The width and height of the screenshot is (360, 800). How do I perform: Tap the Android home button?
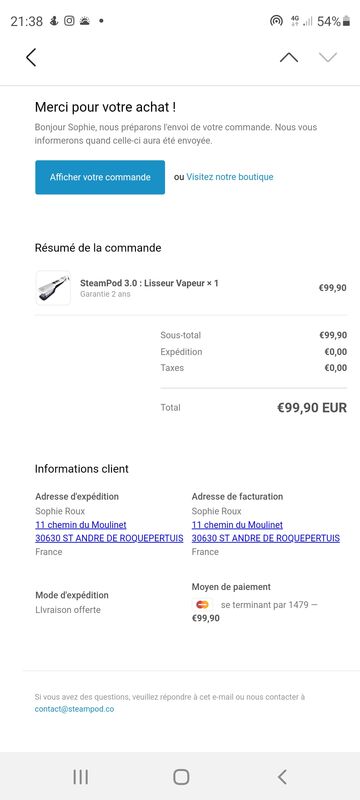pos(181,777)
